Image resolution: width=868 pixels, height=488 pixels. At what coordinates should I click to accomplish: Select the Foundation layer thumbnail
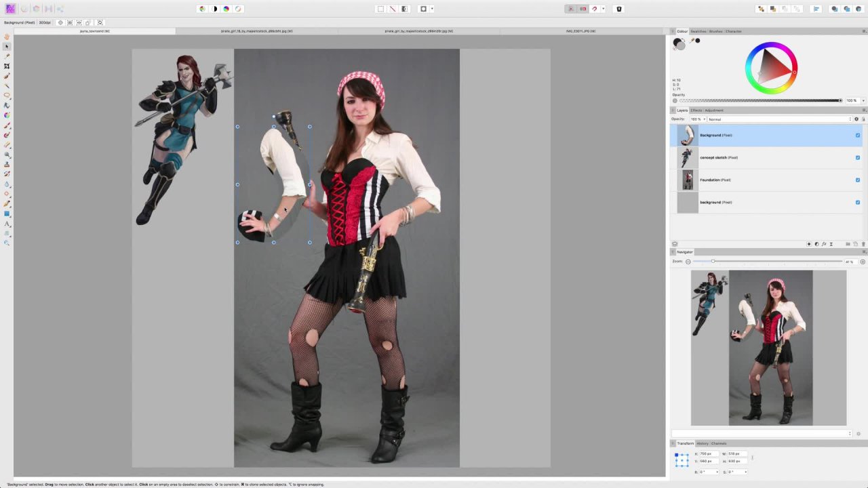[x=688, y=180]
